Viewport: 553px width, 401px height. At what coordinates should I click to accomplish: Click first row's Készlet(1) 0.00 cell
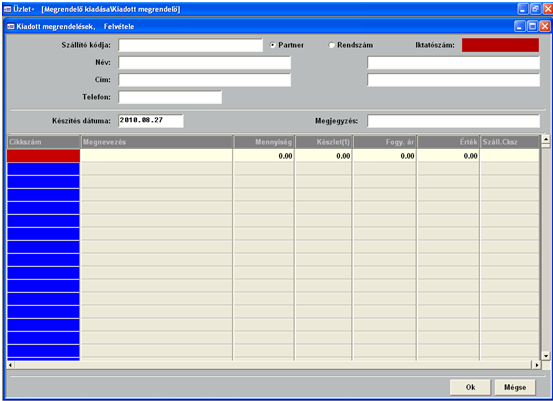tap(324, 156)
